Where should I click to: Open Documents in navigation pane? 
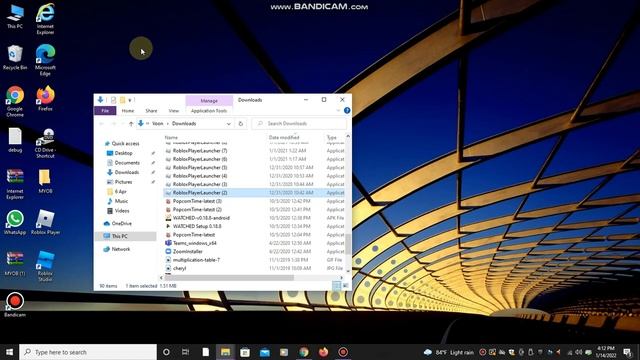pos(127,162)
